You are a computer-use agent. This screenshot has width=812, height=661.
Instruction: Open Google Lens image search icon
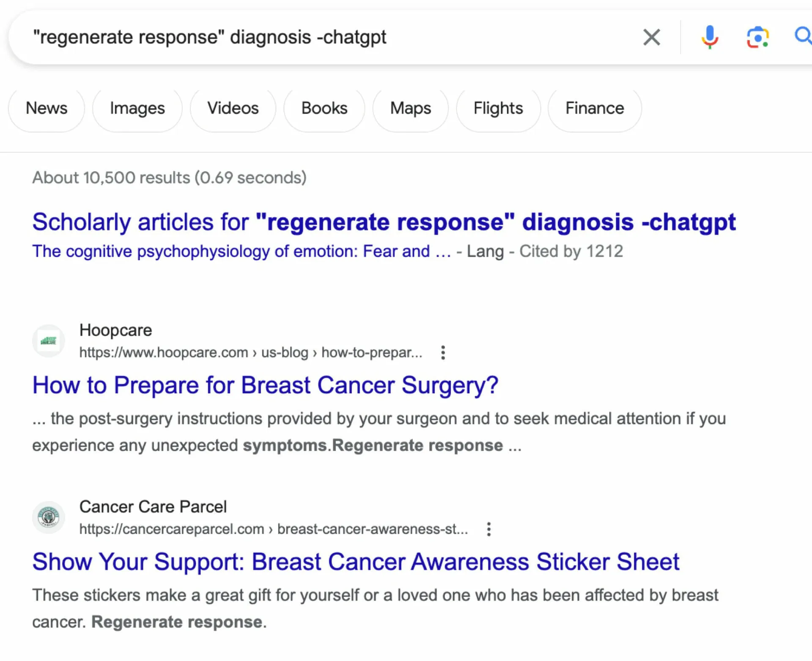point(757,37)
